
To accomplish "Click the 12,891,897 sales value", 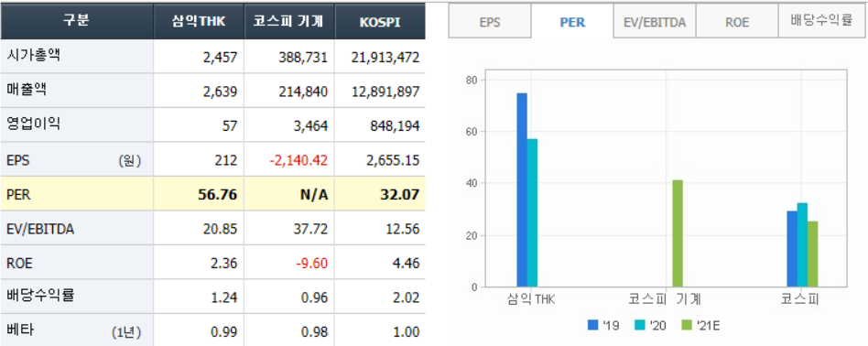I will coord(385,92).
